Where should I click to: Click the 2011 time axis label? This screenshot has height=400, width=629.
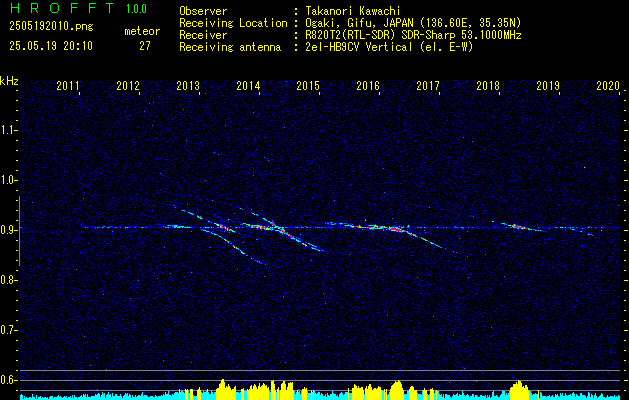[67, 85]
